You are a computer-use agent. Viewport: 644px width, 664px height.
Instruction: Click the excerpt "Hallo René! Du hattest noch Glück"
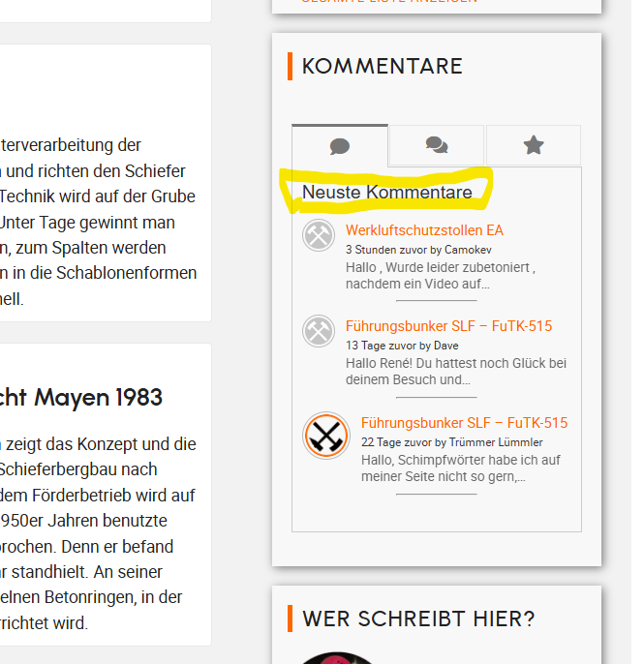coord(455,371)
